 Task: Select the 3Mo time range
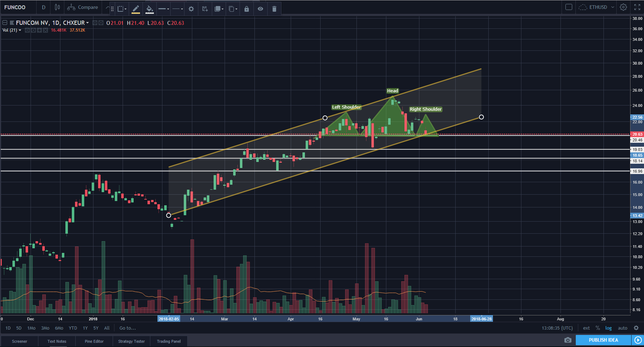(x=45, y=328)
